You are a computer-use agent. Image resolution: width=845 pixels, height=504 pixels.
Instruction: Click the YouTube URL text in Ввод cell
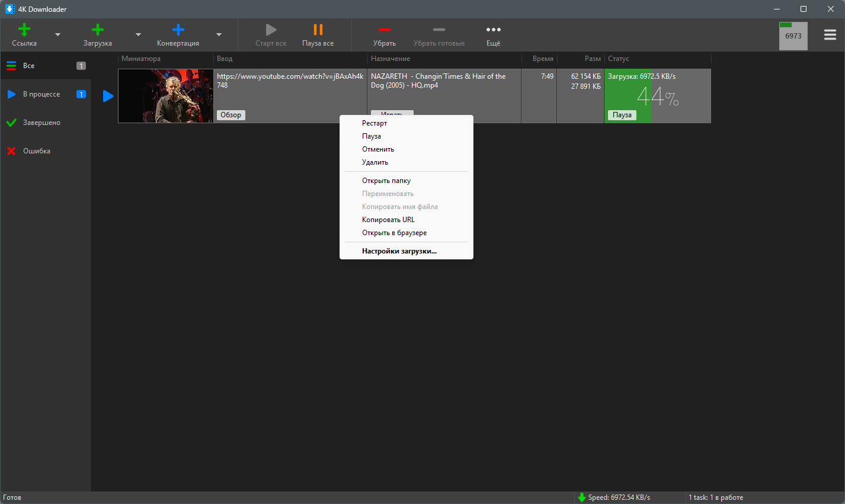pyautogui.click(x=290, y=81)
